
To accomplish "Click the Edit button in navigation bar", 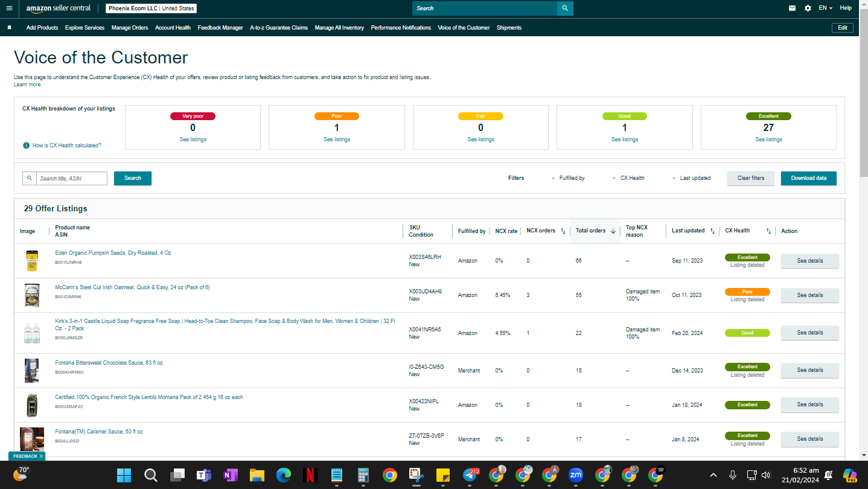I will [843, 28].
